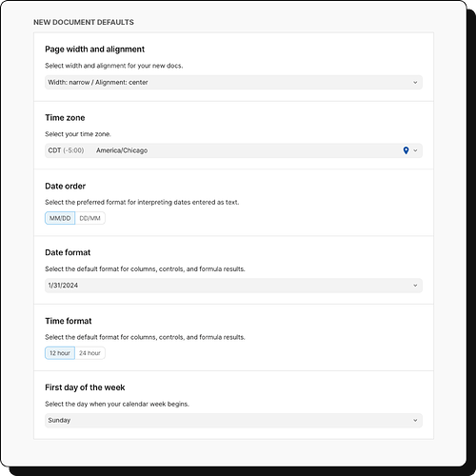Click 'Select the day when your calendar week begins.'

pos(117,404)
